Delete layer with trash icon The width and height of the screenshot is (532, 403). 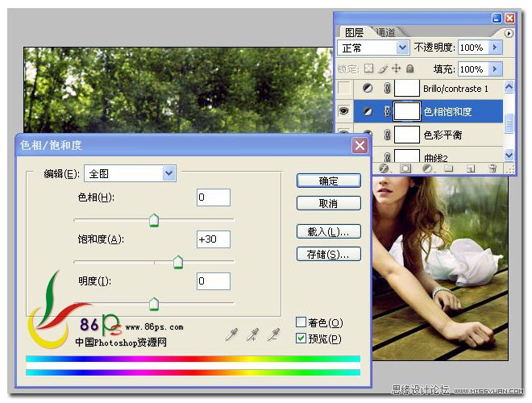coord(493,168)
